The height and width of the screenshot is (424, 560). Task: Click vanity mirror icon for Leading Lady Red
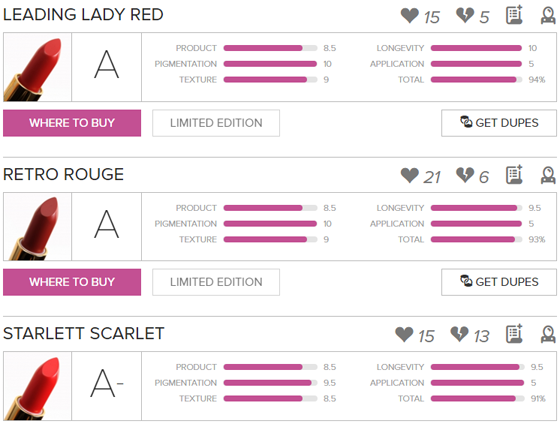[548, 16]
